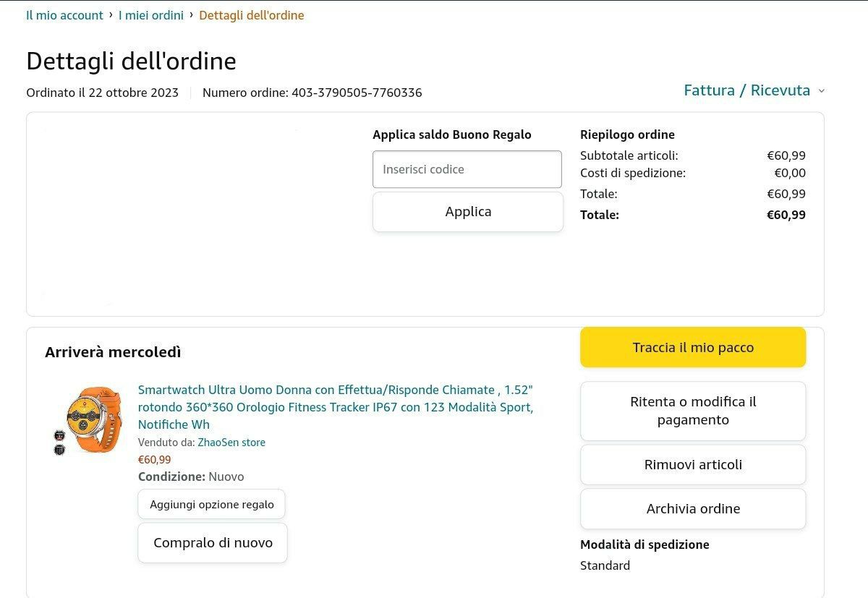Viewport: 868px width, 598px height.
Task: Go to Il mio account breadcrumb
Action: pyautogui.click(x=64, y=15)
